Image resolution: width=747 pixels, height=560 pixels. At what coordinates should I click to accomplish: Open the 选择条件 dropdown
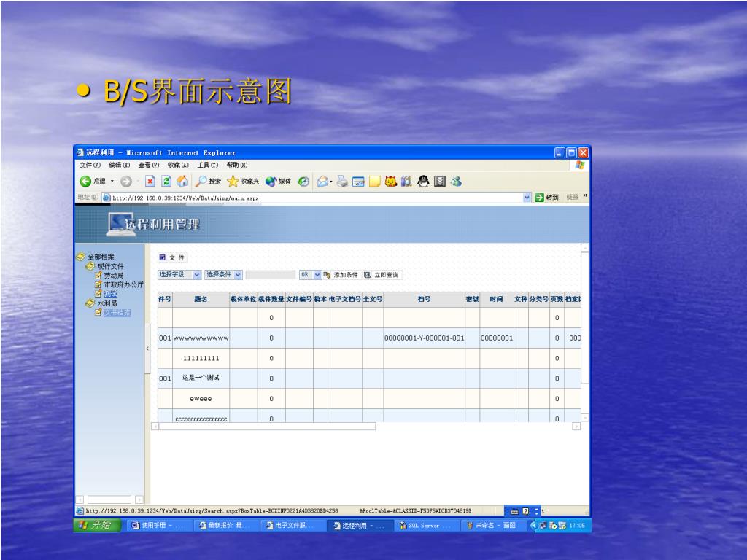[x=223, y=275]
